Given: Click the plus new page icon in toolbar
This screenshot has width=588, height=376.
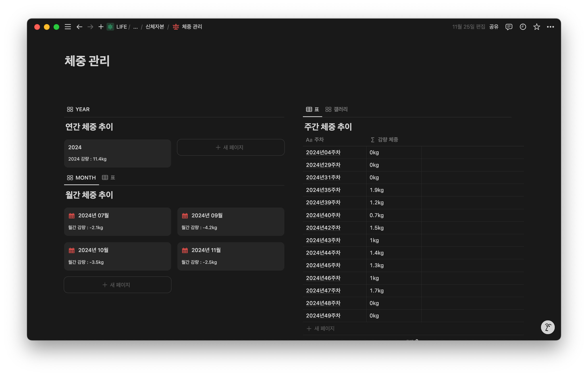Looking at the screenshot, I should (x=101, y=27).
